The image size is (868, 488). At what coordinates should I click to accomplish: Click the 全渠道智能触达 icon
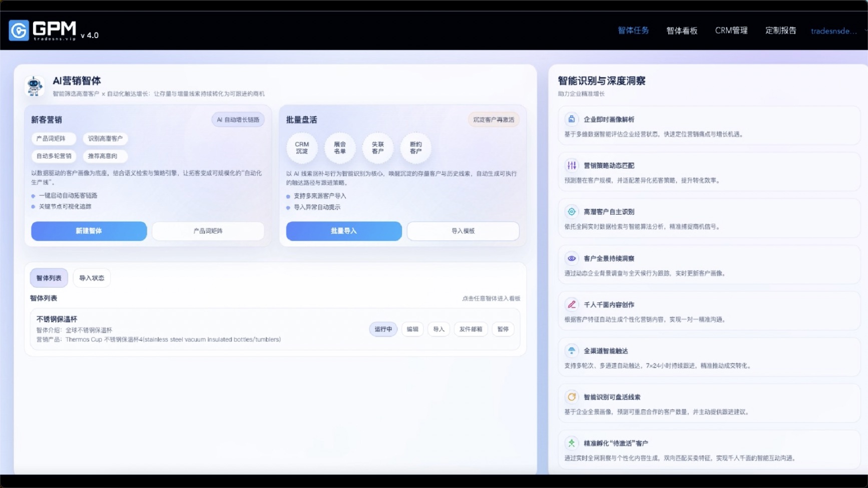click(571, 351)
